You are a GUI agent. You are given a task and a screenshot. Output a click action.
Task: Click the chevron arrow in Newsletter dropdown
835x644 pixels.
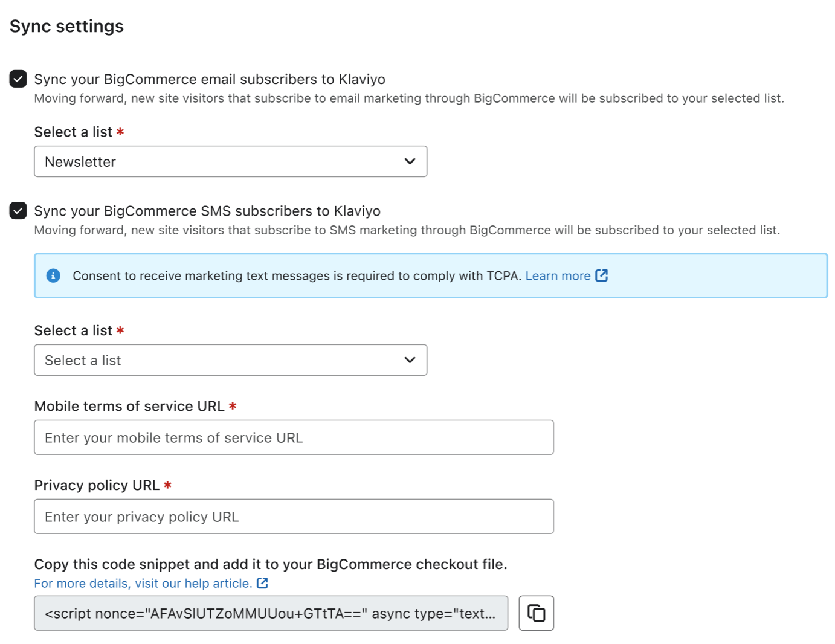pos(410,161)
